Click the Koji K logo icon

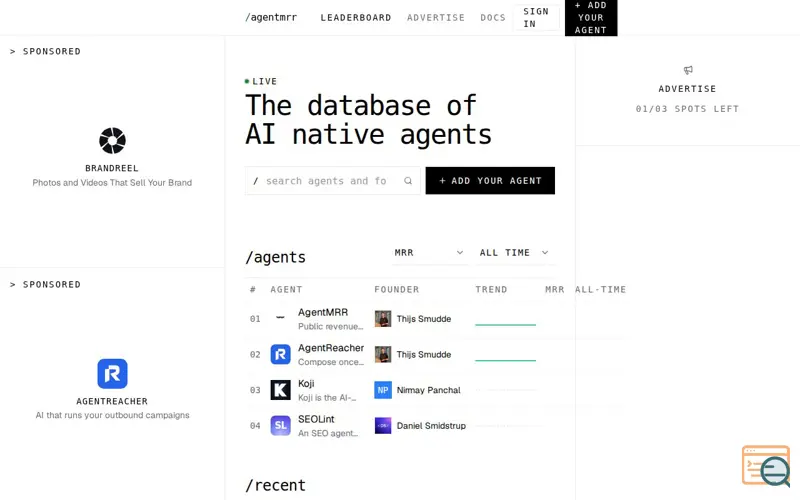[x=280, y=390]
